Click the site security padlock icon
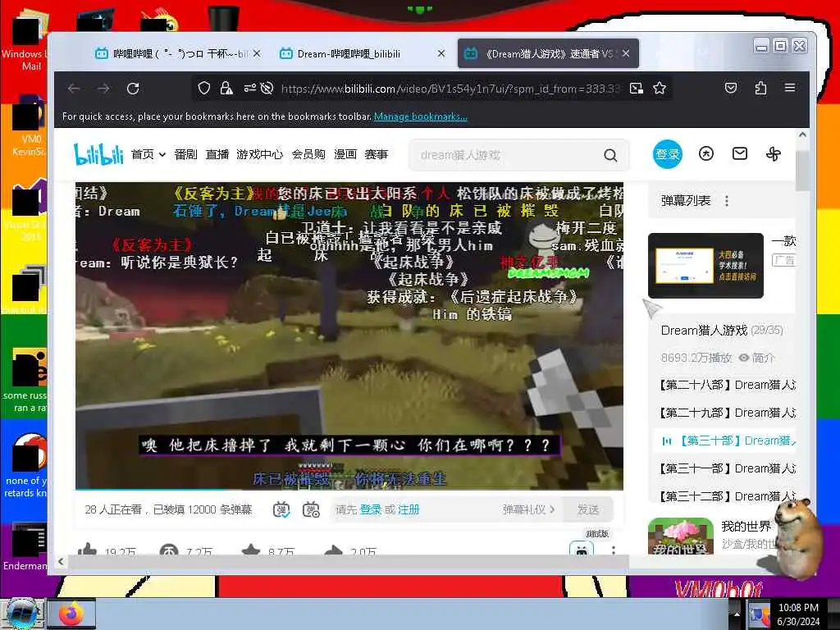The width and height of the screenshot is (840, 630). (226, 89)
